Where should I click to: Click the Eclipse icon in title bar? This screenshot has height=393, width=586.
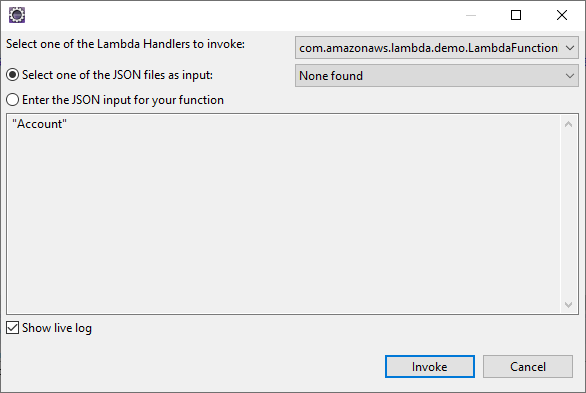click(x=17, y=15)
